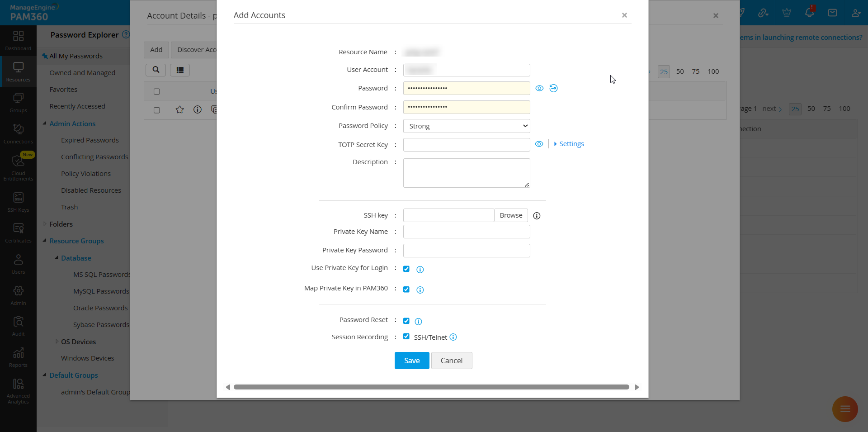Disable SSH/Telnet session recording

(x=406, y=337)
